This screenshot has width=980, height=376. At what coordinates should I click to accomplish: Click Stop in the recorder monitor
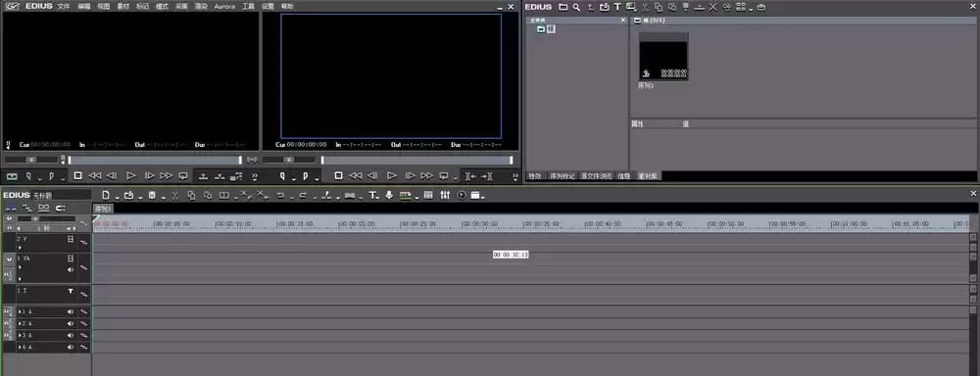tap(338, 176)
